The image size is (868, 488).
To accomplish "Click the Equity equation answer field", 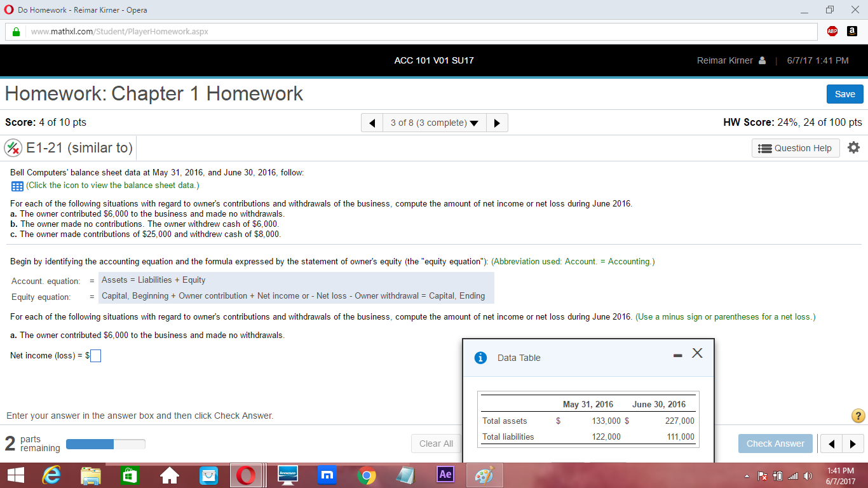I will click(296, 296).
